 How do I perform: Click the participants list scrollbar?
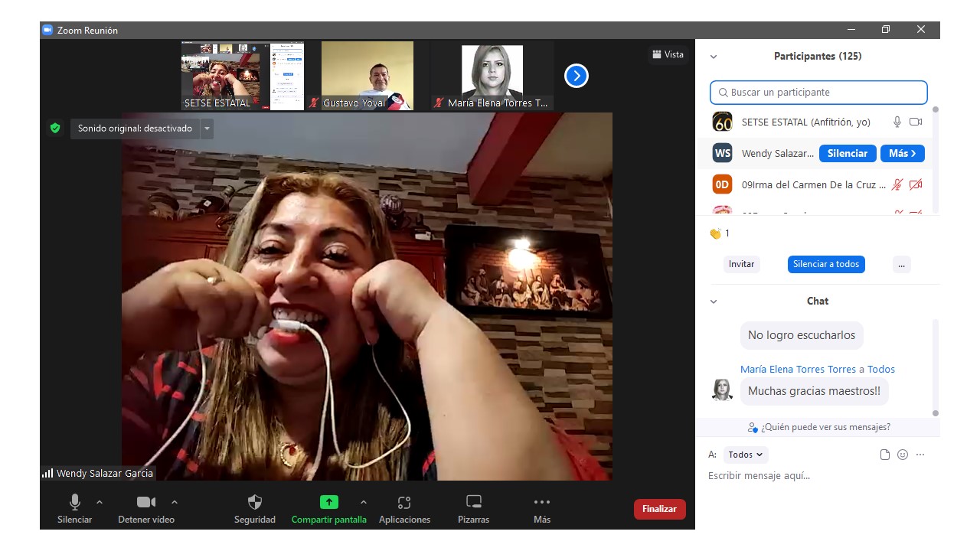click(x=936, y=161)
